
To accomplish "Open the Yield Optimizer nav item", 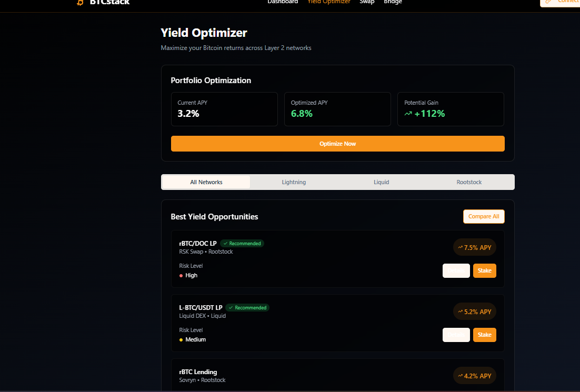I will 329,2.
